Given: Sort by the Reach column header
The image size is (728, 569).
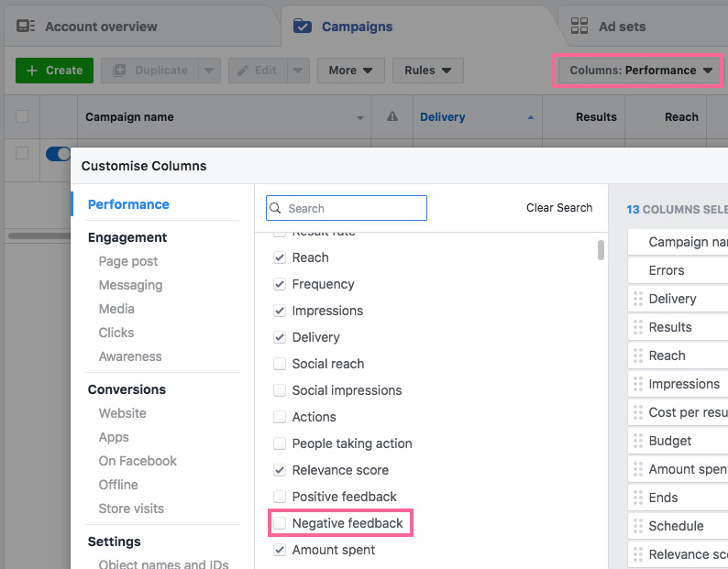Looking at the screenshot, I should pyautogui.click(x=681, y=117).
